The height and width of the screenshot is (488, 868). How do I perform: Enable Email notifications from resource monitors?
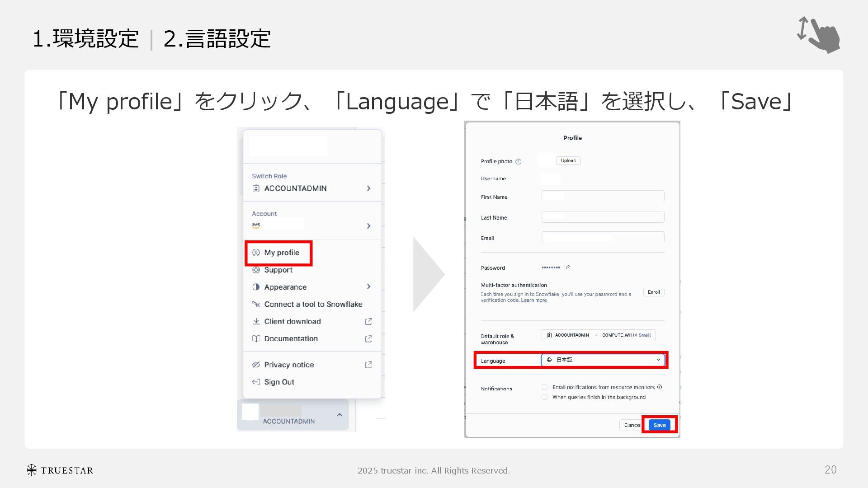(544, 387)
